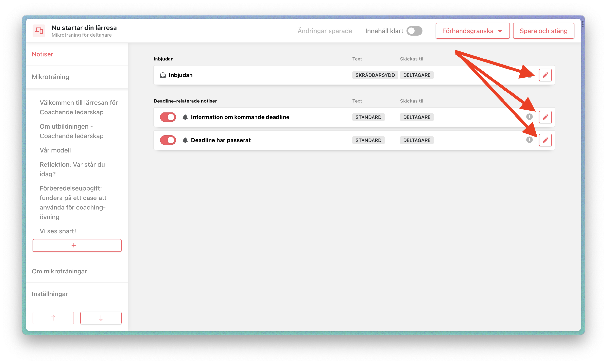Open the Förhandsgranska dropdown

pos(472,31)
